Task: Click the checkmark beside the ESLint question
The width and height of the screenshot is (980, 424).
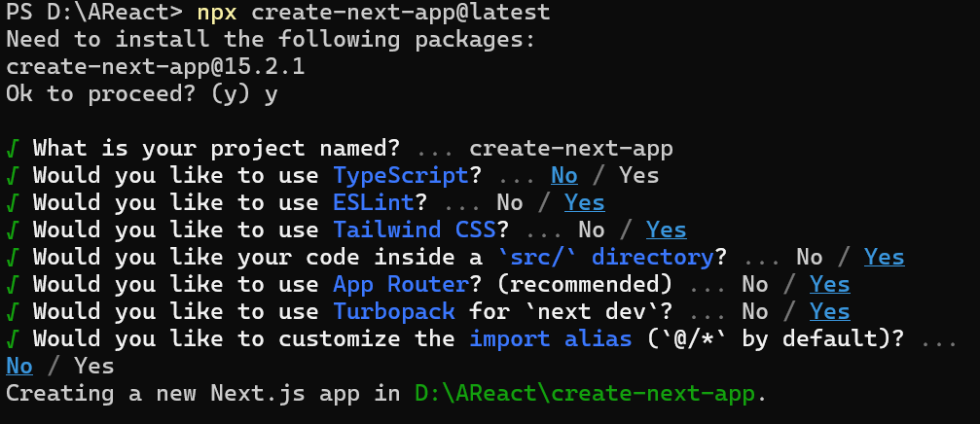Action: coord(13,203)
